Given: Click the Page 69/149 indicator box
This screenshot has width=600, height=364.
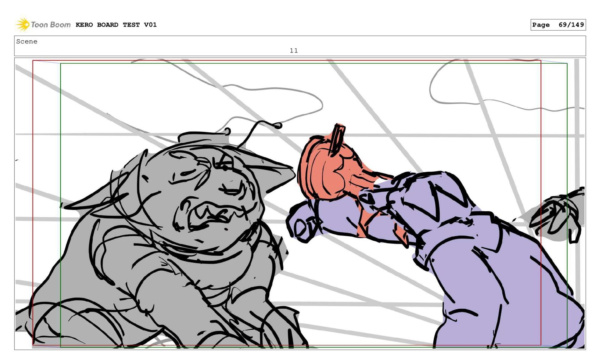Looking at the screenshot, I should [558, 25].
